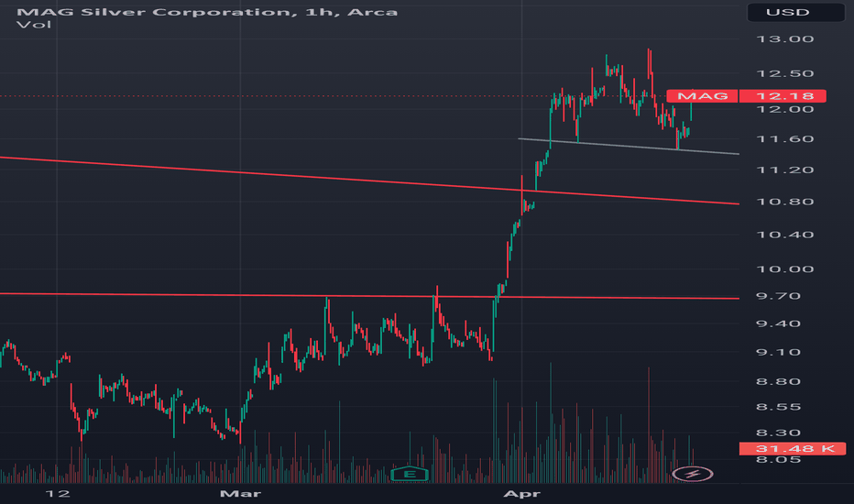Click the MAG symbol price label
Image resolution: width=854 pixels, height=504 pixels.
(702, 96)
